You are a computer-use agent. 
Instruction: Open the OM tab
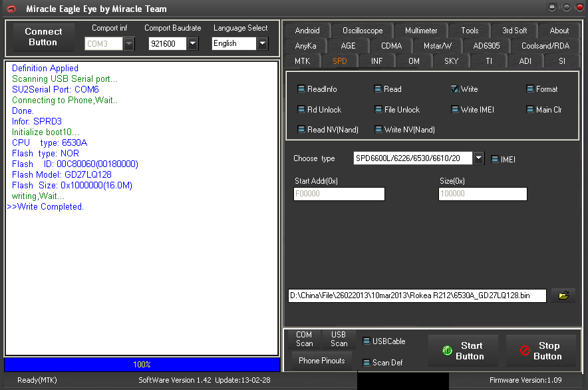pyautogui.click(x=414, y=61)
